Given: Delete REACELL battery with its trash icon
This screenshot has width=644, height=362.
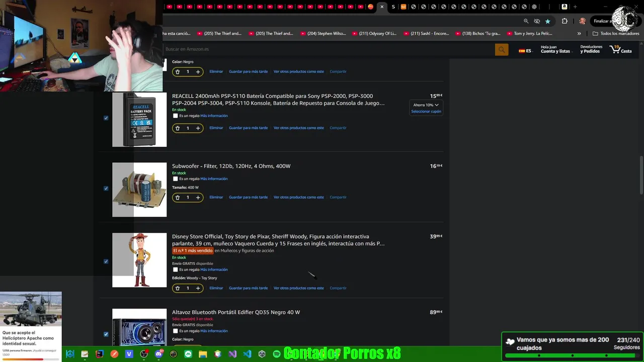Looking at the screenshot, I should click(178, 128).
